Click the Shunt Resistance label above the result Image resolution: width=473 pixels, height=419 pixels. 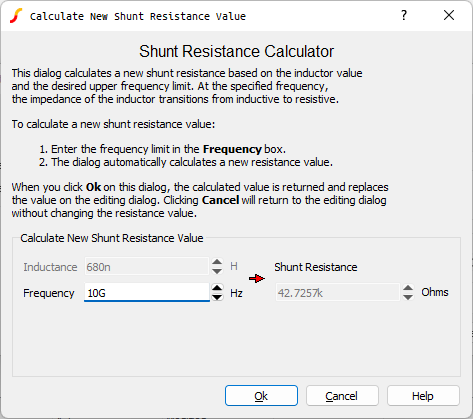click(x=316, y=267)
